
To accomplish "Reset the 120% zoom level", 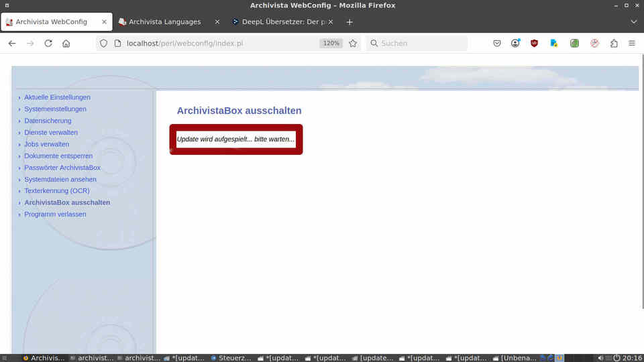I will [331, 43].
